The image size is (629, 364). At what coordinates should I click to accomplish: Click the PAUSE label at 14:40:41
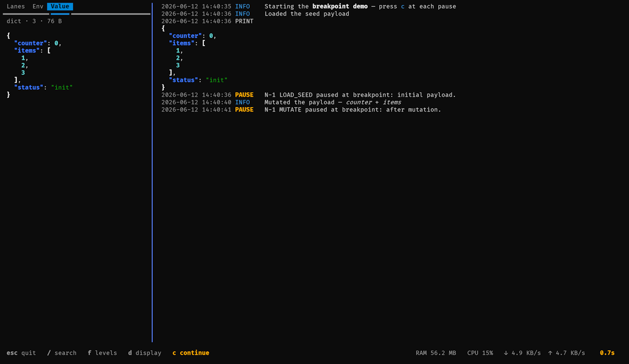[x=244, y=110]
